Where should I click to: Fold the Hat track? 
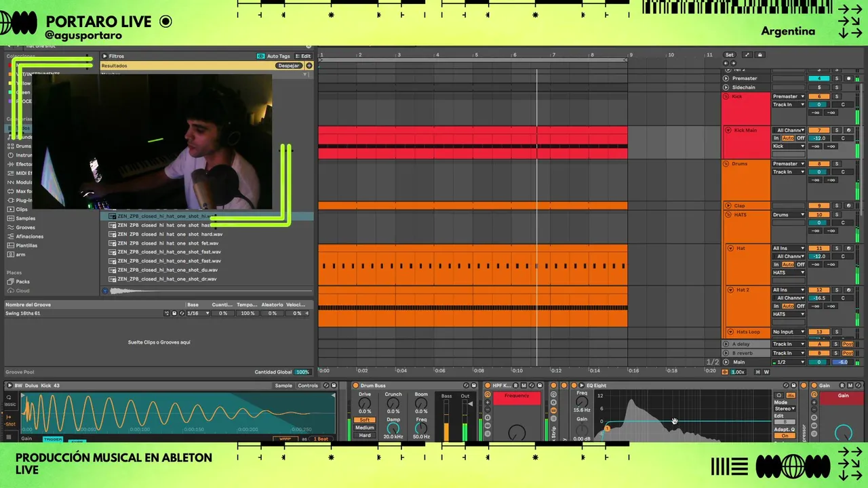[732, 249]
